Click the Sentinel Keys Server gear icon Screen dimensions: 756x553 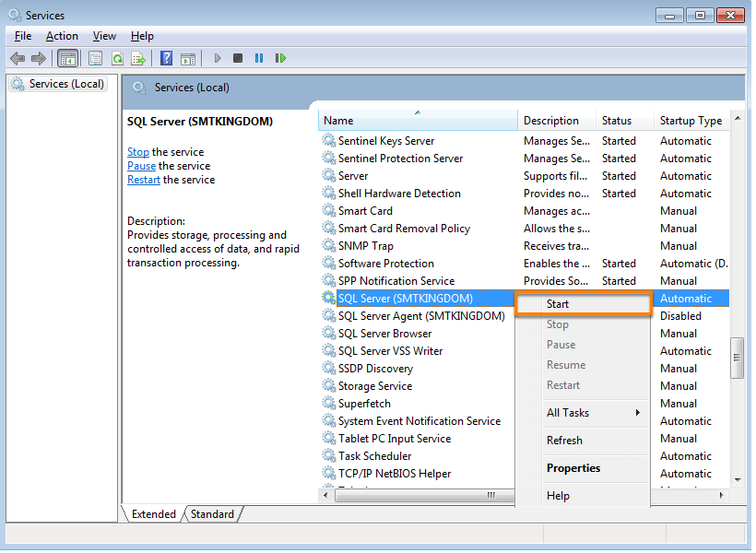[x=330, y=141]
